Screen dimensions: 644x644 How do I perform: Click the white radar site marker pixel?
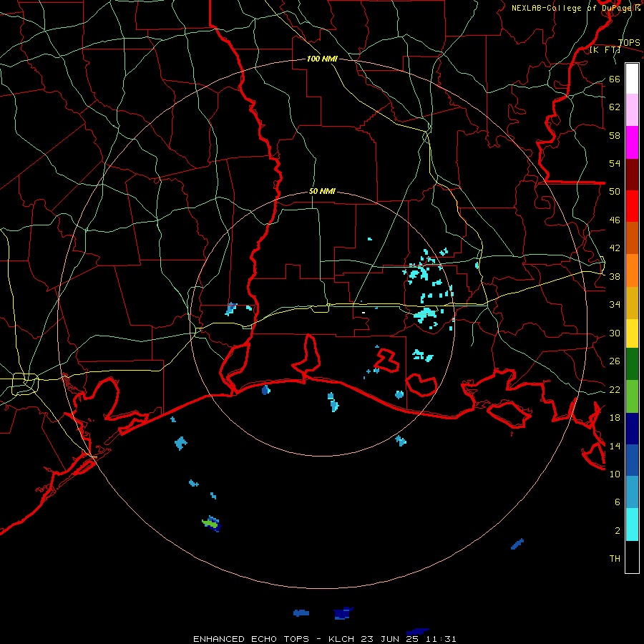[364, 313]
